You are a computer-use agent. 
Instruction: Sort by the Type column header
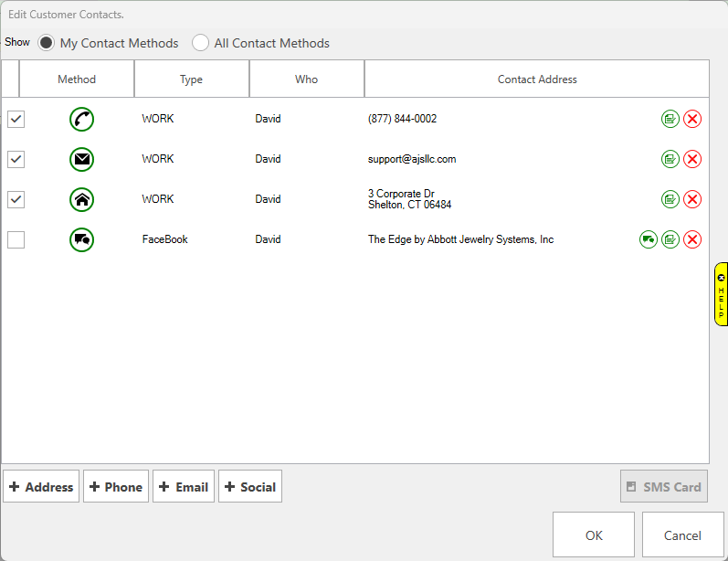click(x=192, y=79)
